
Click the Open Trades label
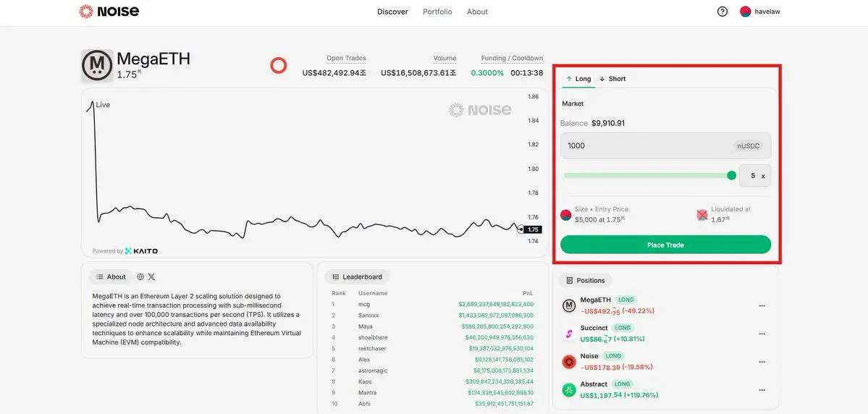coord(346,58)
